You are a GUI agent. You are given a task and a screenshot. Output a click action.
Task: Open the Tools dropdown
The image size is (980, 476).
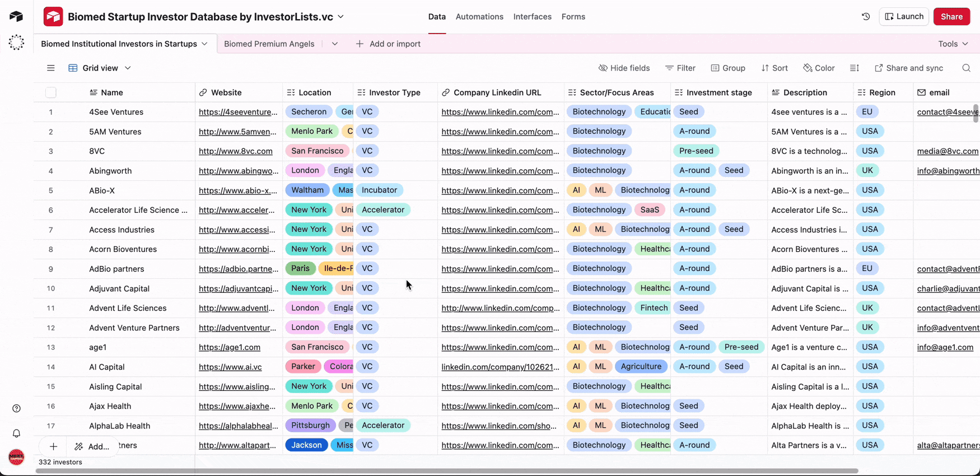953,44
